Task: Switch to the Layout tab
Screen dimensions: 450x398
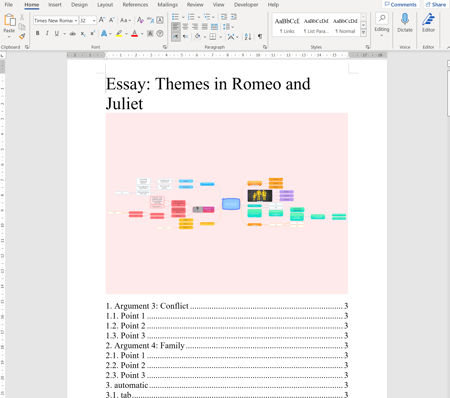Action: (x=105, y=5)
